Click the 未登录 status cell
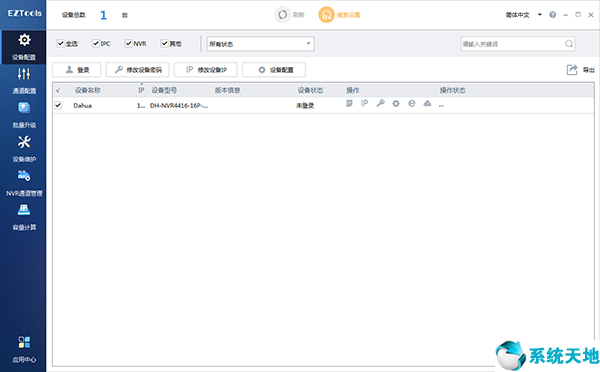Image resolution: width=600 pixels, height=372 pixels. (305, 106)
